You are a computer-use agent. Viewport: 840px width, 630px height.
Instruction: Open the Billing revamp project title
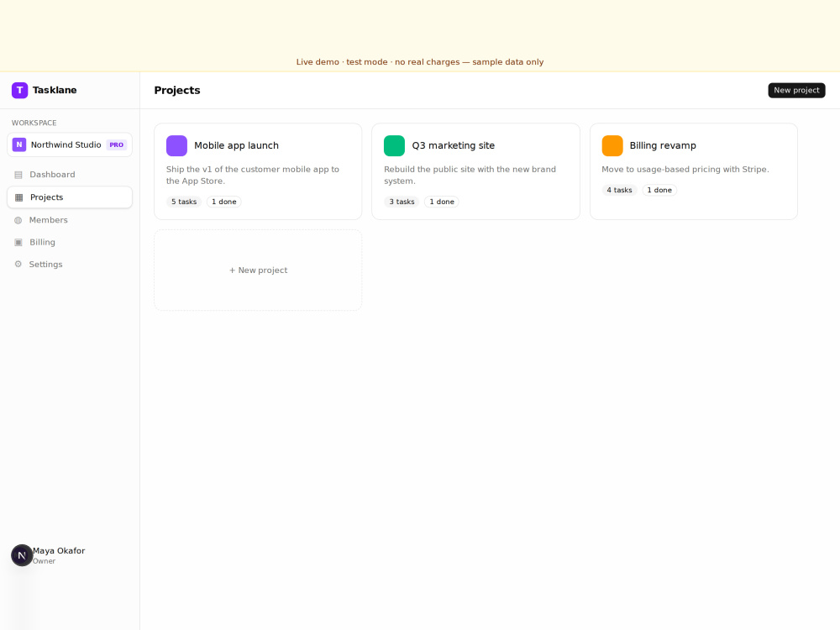tap(663, 145)
